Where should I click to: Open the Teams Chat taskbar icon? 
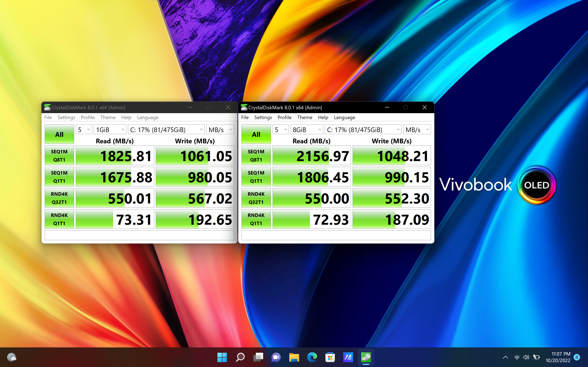[276, 357]
